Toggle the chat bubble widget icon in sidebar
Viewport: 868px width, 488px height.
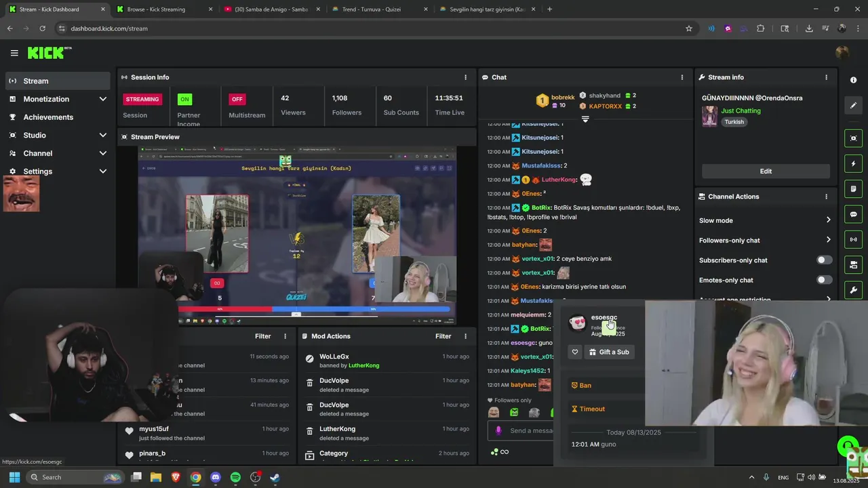coord(853,214)
